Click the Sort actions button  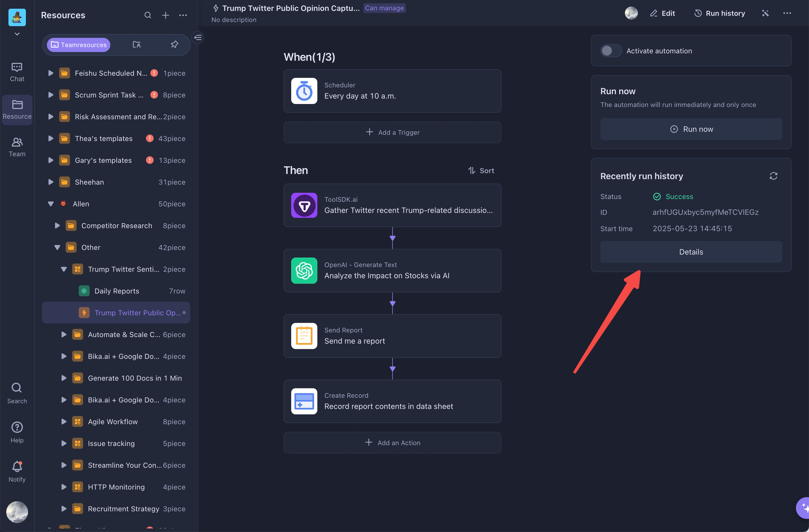tap(481, 170)
